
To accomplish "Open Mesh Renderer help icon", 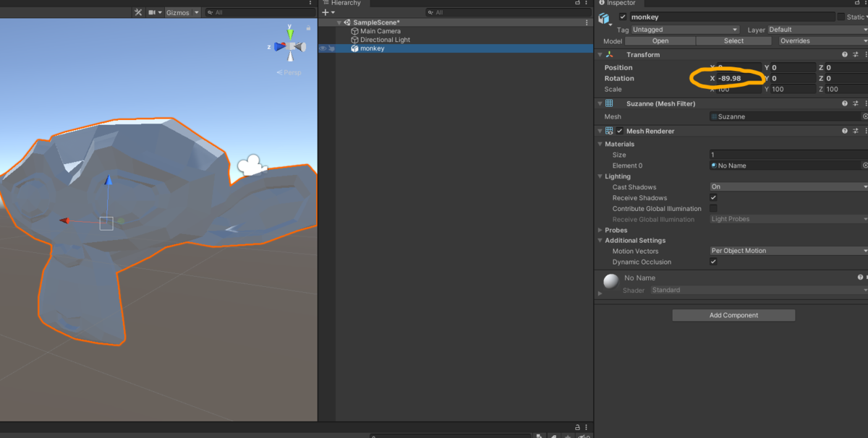I will (845, 131).
